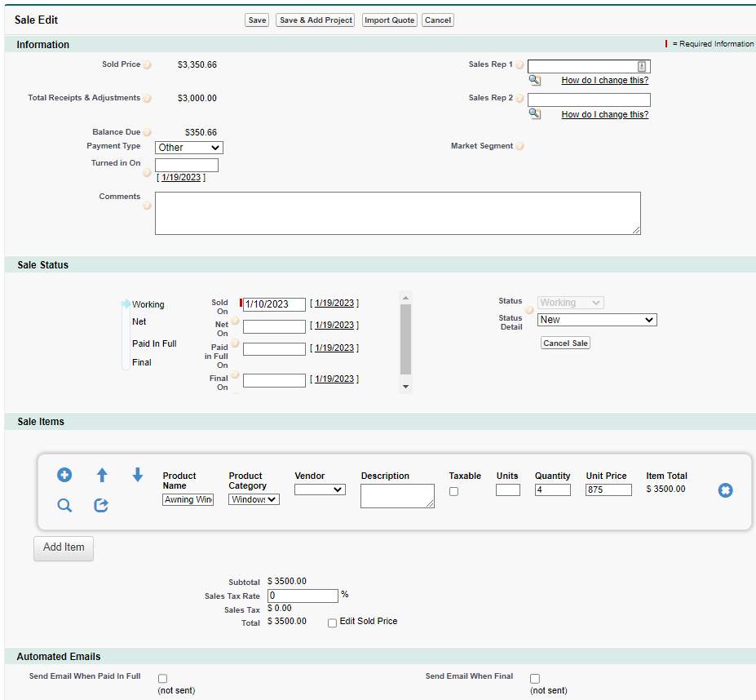Viewport: 756px width, 700px height.
Task: Click the Import Quote button
Action: click(x=390, y=20)
